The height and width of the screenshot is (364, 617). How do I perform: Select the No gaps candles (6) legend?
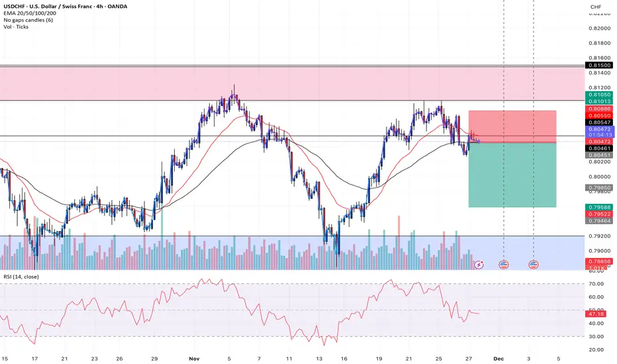point(28,20)
